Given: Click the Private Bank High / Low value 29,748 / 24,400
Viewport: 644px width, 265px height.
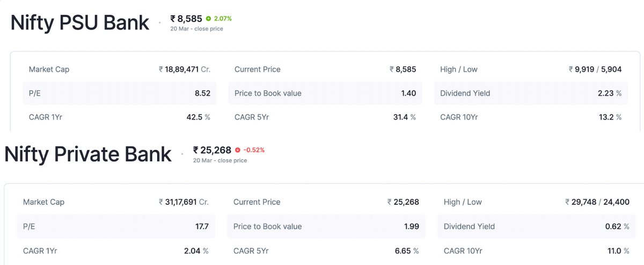Looking at the screenshot, I should click(x=597, y=202).
